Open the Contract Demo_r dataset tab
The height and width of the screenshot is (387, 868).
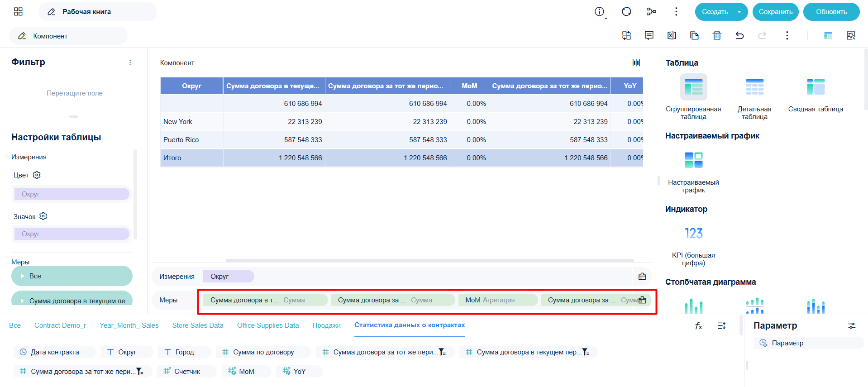(x=60, y=325)
